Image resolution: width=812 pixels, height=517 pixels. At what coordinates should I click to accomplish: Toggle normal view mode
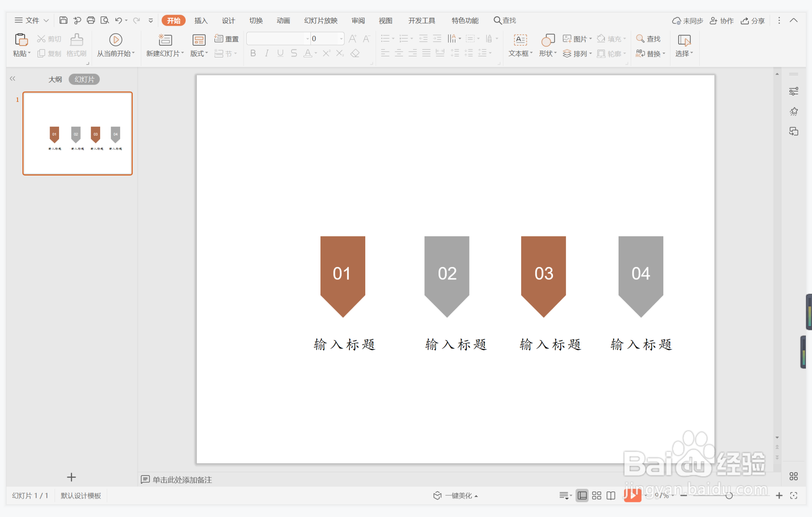tap(582, 495)
